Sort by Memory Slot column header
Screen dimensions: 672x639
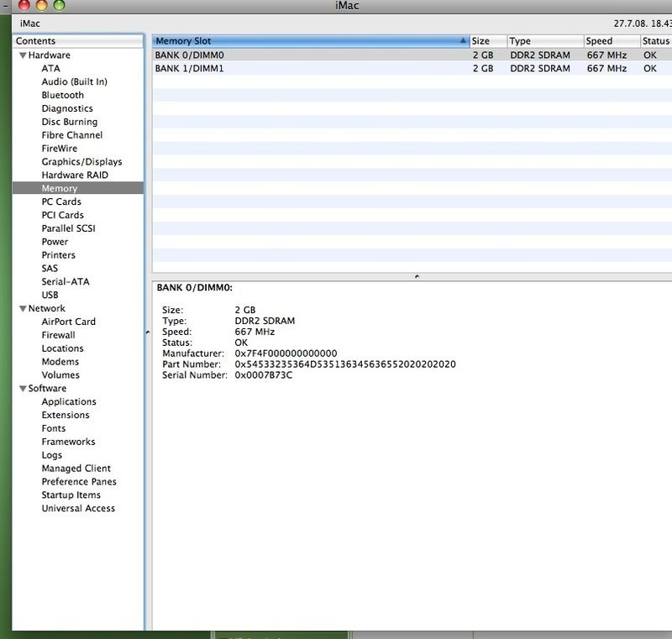311,41
